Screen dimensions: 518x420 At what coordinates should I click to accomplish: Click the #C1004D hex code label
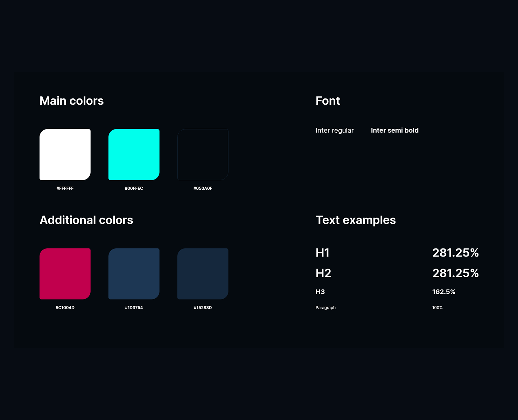tap(65, 308)
